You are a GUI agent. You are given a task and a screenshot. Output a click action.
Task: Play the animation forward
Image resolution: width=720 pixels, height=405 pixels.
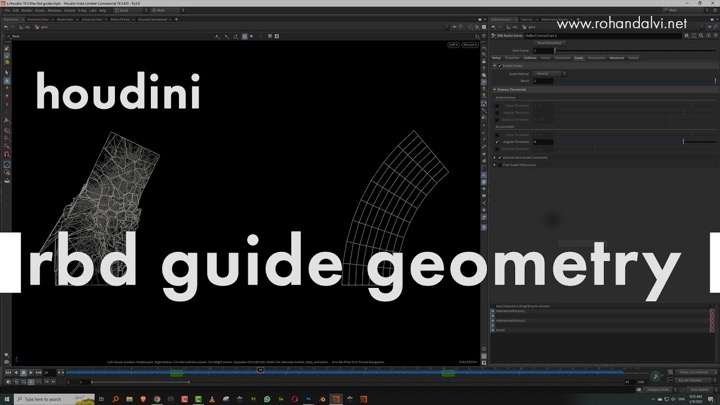pos(31,372)
